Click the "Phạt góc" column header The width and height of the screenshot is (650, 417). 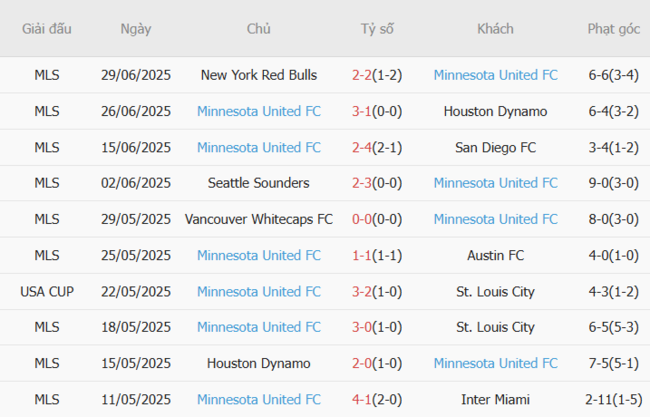[614, 29]
